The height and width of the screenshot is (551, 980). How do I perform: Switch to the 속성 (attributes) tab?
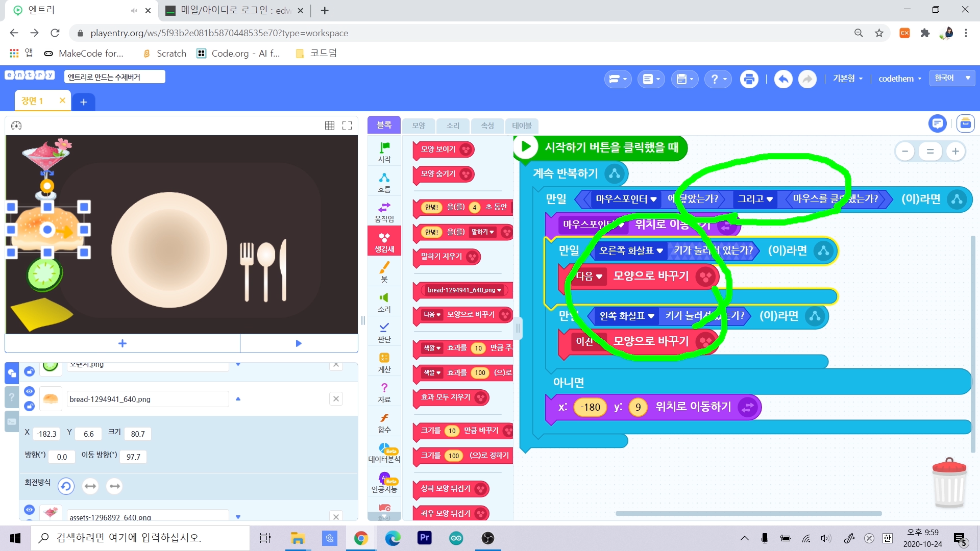click(x=487, y=126)
